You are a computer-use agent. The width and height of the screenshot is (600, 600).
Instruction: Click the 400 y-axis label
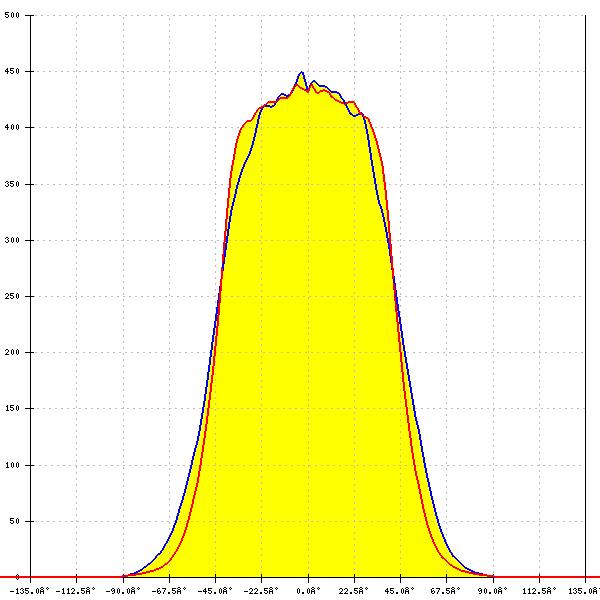pyautogui.click(x=12, y=127)
